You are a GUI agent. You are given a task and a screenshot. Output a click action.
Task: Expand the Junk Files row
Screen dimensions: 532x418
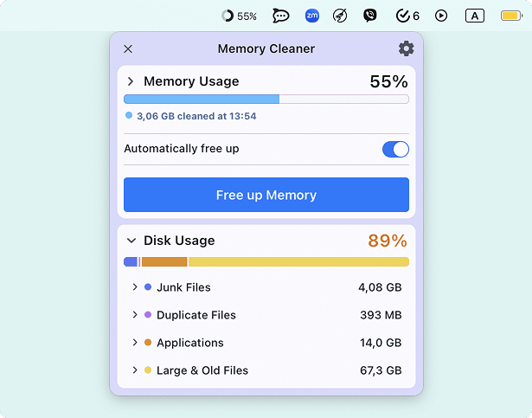(x=135, y=287)
